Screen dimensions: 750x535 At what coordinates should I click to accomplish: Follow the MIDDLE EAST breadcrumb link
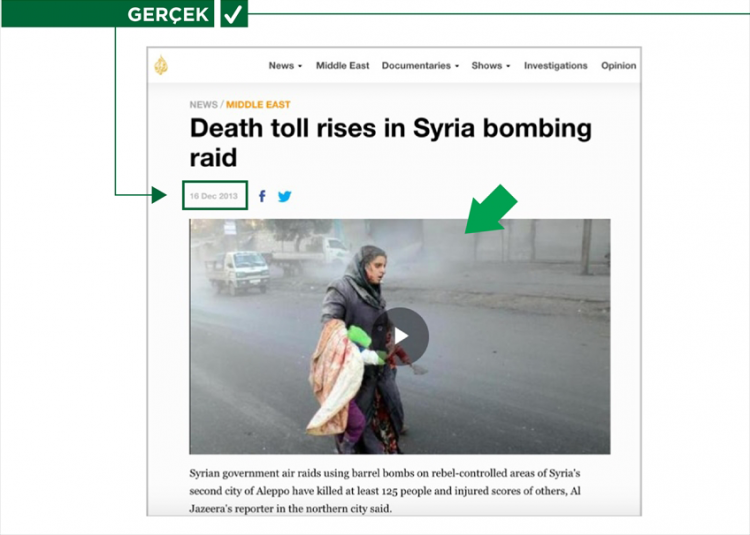(258, 105)
